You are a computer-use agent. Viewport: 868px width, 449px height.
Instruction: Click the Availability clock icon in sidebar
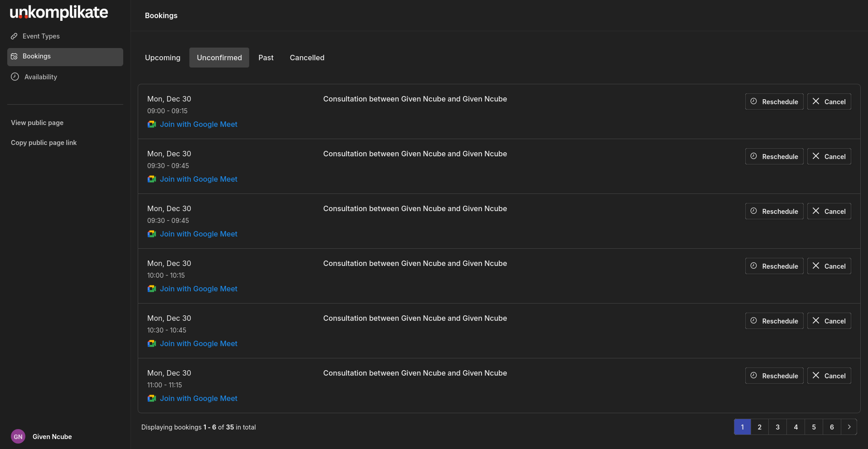15,77
